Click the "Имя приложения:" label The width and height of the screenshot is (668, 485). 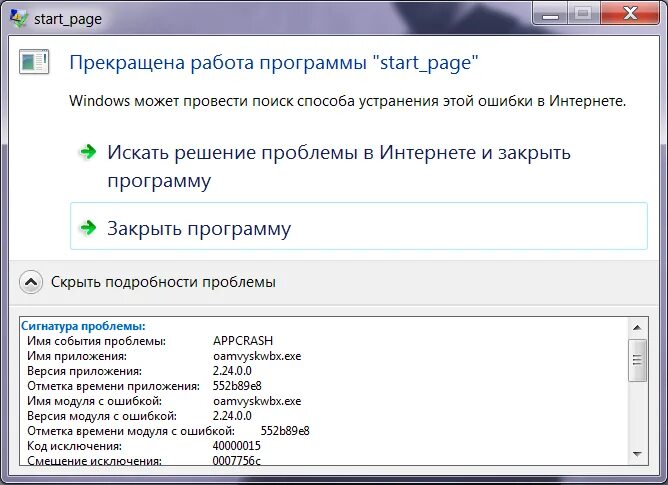(x=77, y=356)
